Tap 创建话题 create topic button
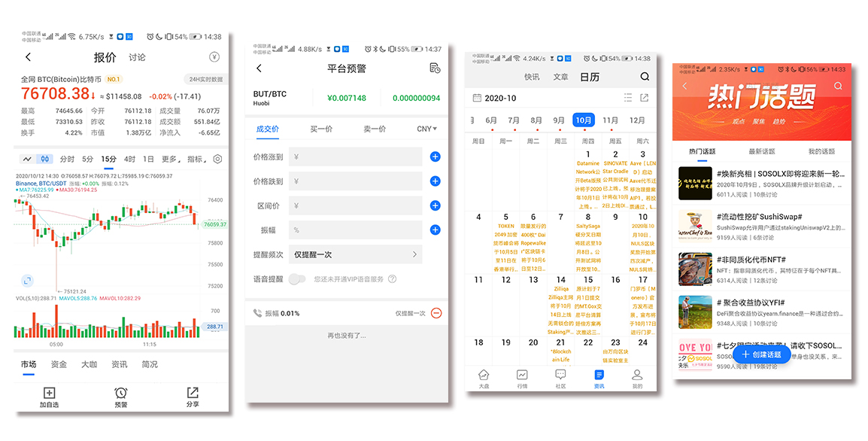The width and height of the screenshot is (868, 441). coord(762,354)
